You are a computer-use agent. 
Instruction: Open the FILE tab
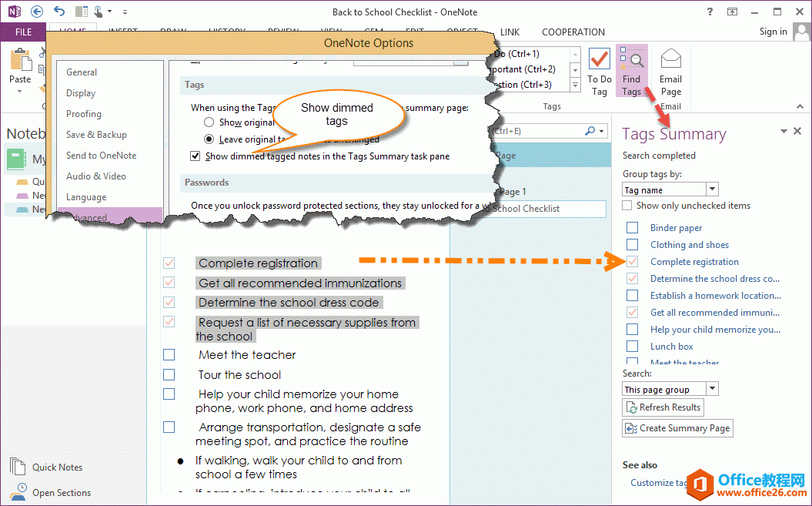pos(23,32)
